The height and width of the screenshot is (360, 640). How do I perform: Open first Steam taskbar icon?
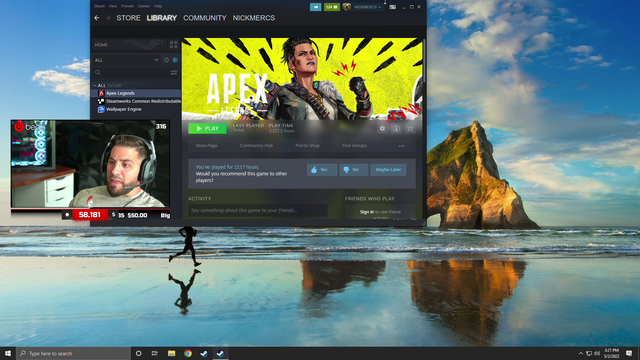click(x=204, y=353)
